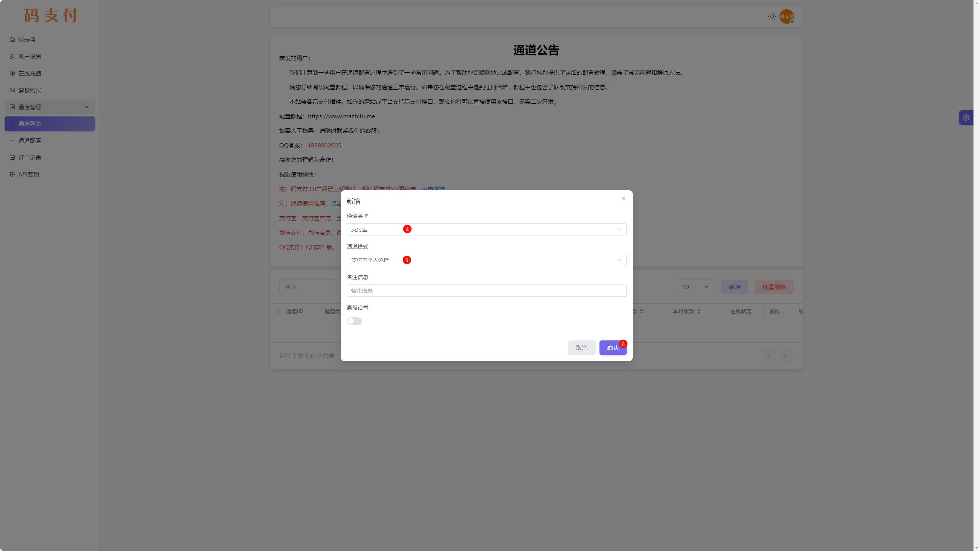The image size is (980, 551).
Task: Open the 通道模式 dropdown
Action: point(486,260)
